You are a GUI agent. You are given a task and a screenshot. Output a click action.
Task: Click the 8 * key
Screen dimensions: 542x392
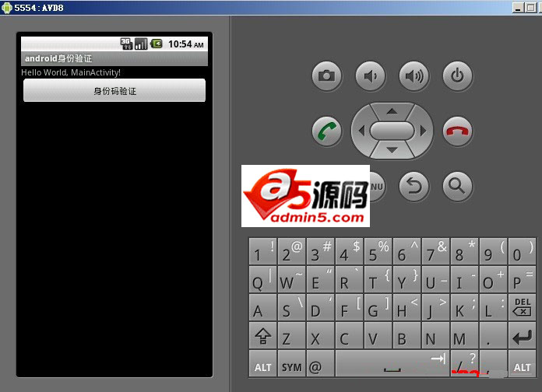465,251
